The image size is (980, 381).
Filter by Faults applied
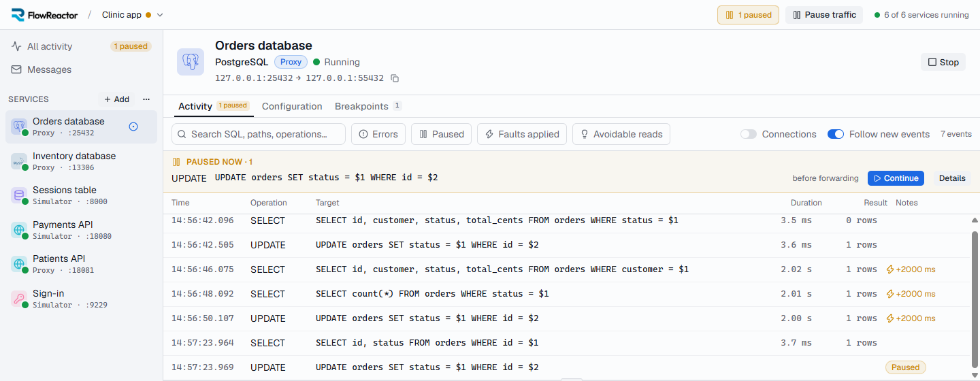point(522,134)
